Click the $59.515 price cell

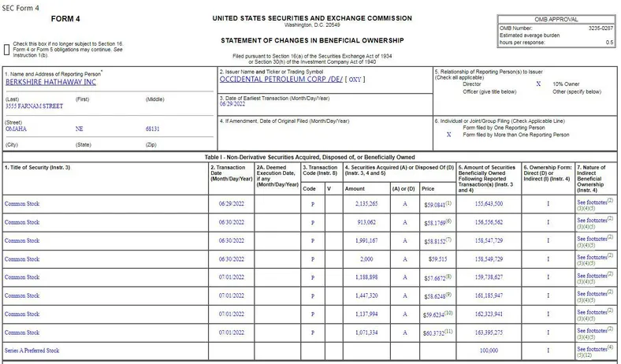(437, 259)
